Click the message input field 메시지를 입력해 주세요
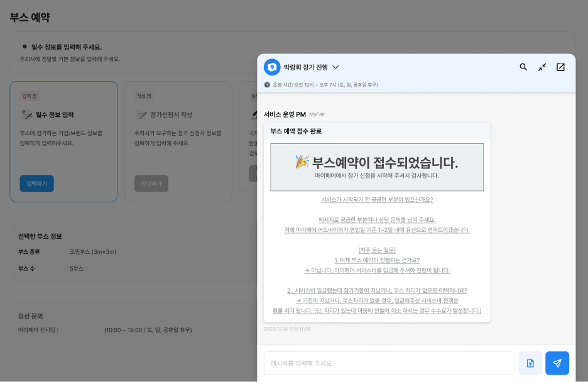This screenshot has width=588, height=382. (389, 363)
